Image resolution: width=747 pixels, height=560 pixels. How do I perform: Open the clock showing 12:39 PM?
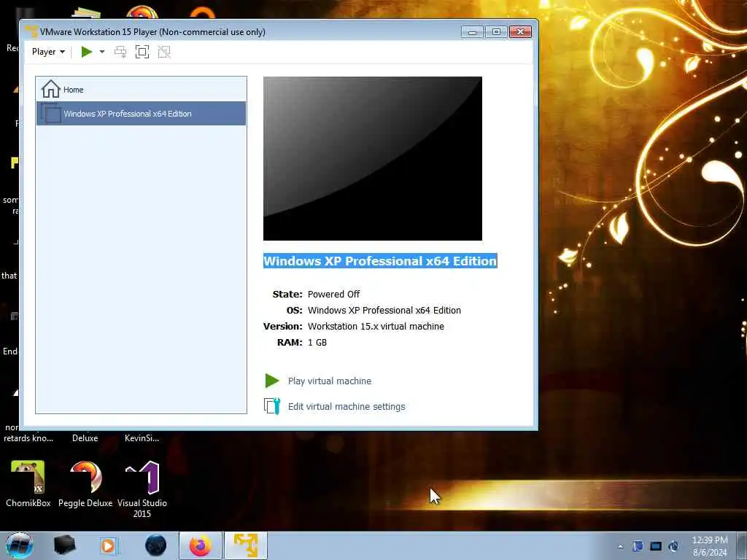coord(710,546)
